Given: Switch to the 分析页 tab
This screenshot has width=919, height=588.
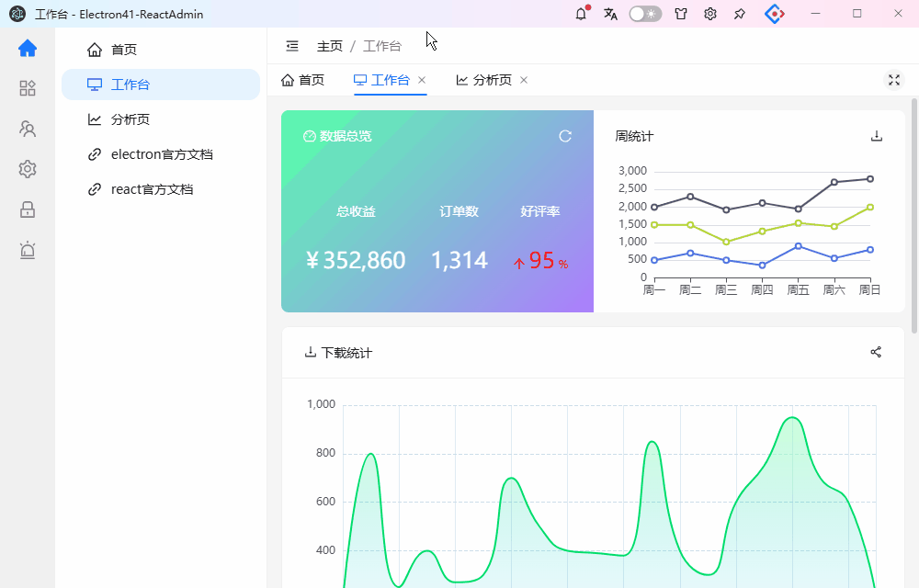Looking at the screenshot, I should pos(484,80).
